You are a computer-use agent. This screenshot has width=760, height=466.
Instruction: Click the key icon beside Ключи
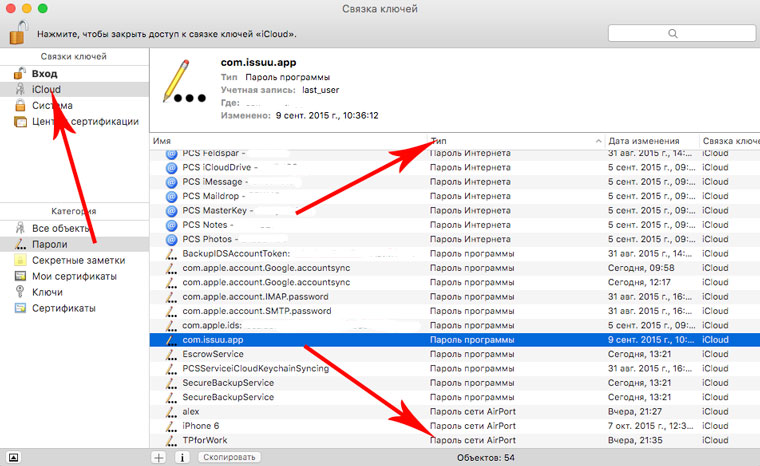point(20,291)
